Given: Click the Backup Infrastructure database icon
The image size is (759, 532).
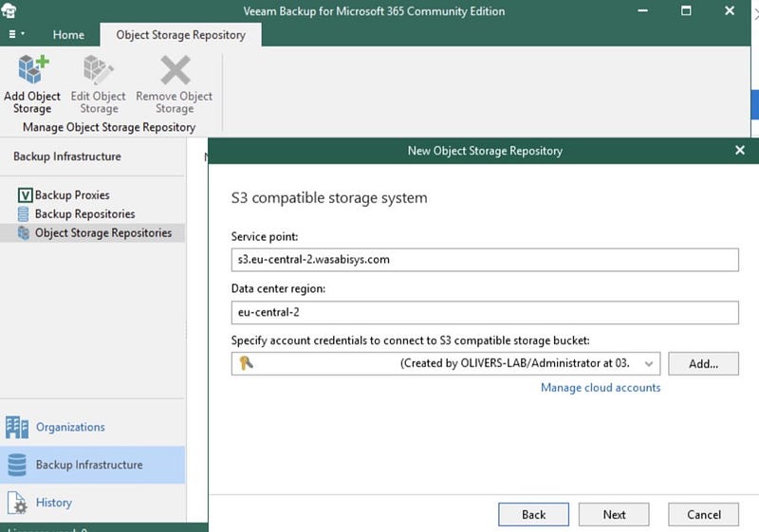Looking at the screenshot, I should [17, 465].
